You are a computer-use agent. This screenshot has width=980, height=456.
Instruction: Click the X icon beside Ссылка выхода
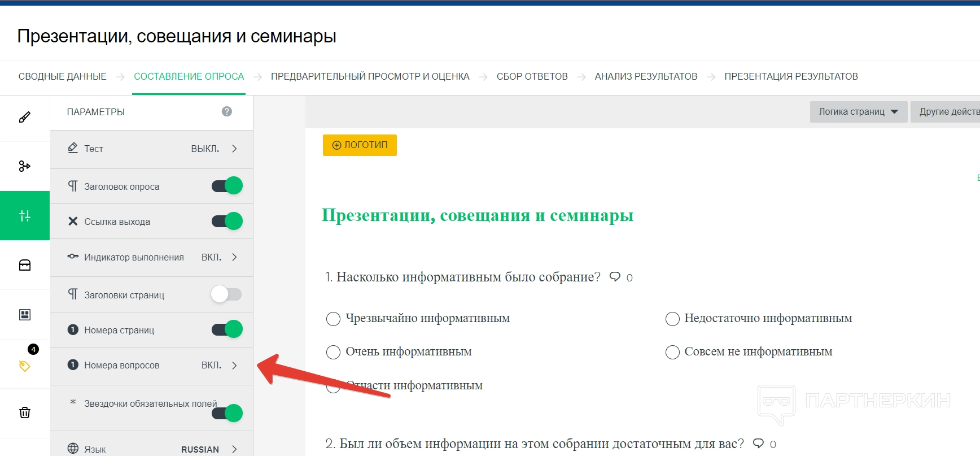click(73, 221)
